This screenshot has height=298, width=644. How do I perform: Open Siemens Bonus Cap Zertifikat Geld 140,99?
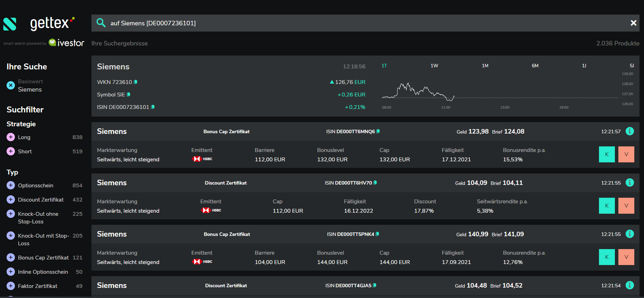coord(365,234)
